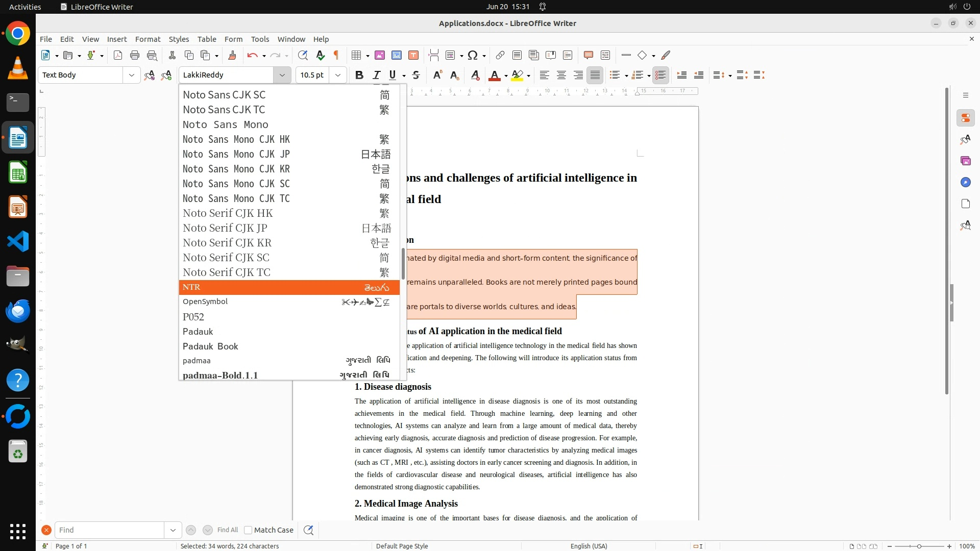Toggle justified alignment button
The image size is (980, 551).
click(595, 75)
